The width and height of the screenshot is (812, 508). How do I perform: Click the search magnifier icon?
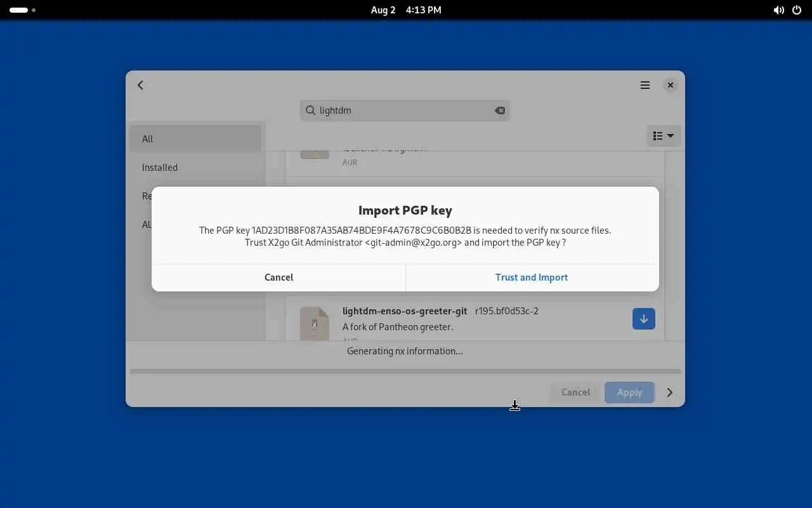pos(311,110)
